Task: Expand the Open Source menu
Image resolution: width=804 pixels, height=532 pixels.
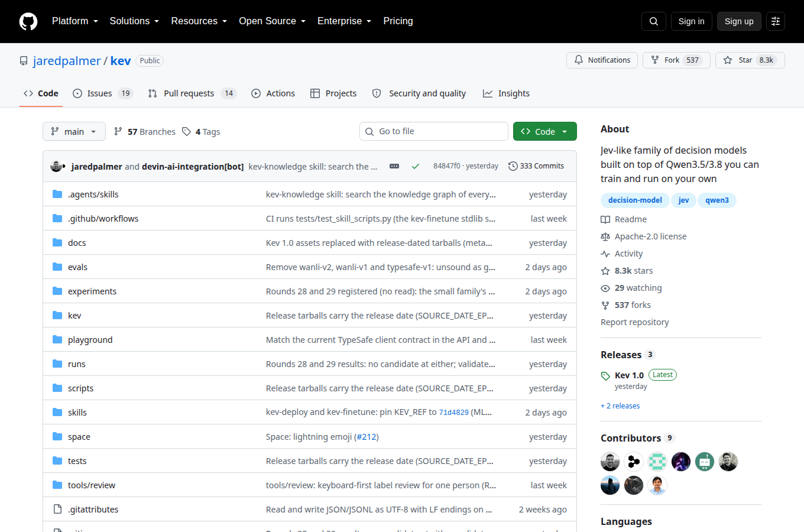Action: 273,21
